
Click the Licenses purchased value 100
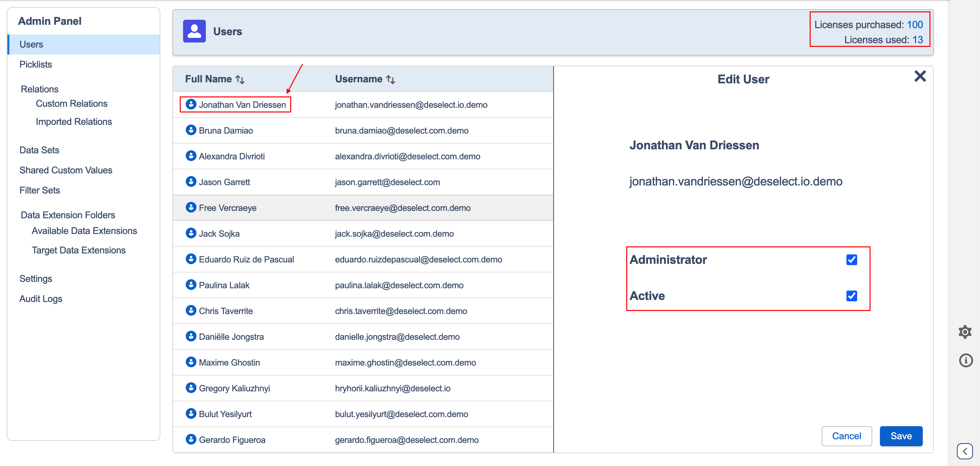point(914,25)
